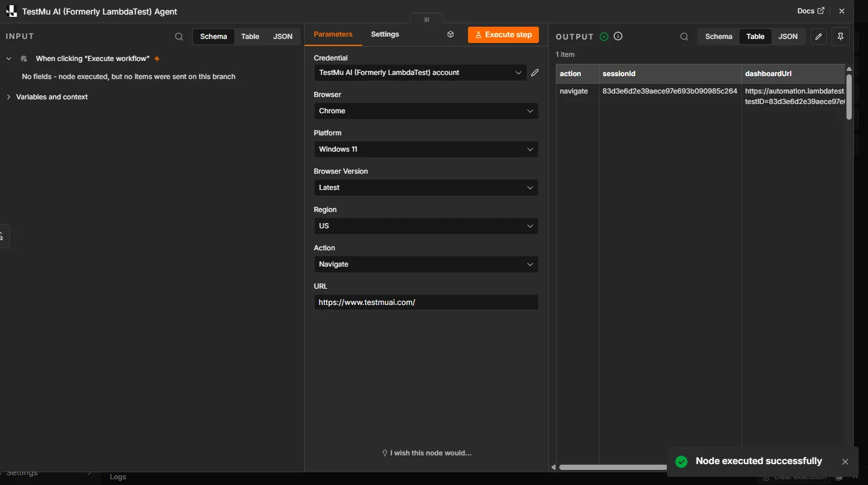Click the action column header
Viewport: 868px width, 485px height.
[577, 74]
